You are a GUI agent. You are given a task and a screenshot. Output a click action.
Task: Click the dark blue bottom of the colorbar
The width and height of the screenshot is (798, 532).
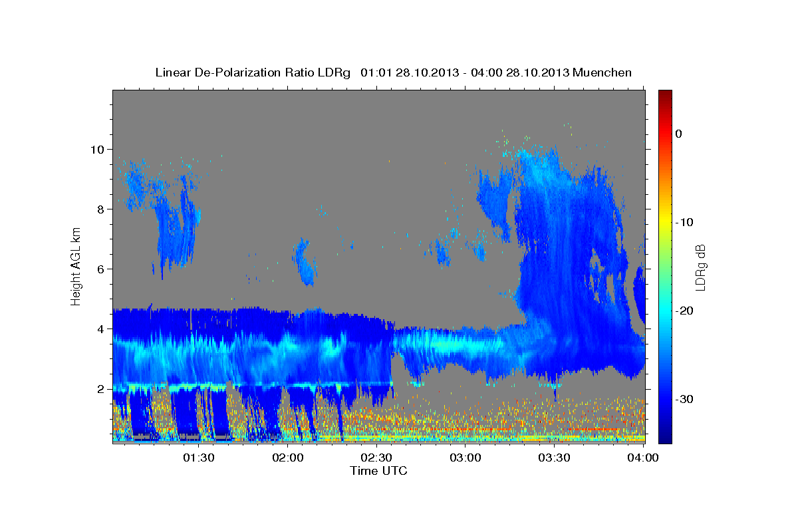point(665,438)
